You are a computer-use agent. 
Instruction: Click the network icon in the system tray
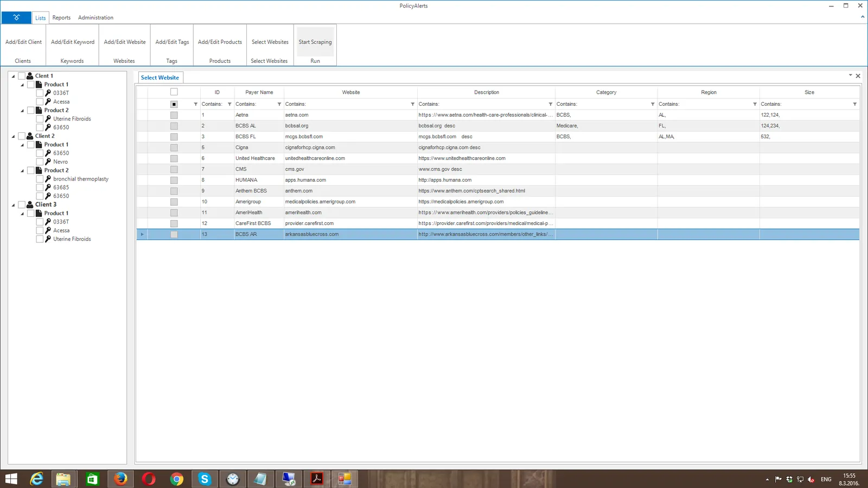pyautogui.click(x=800, y=479)
